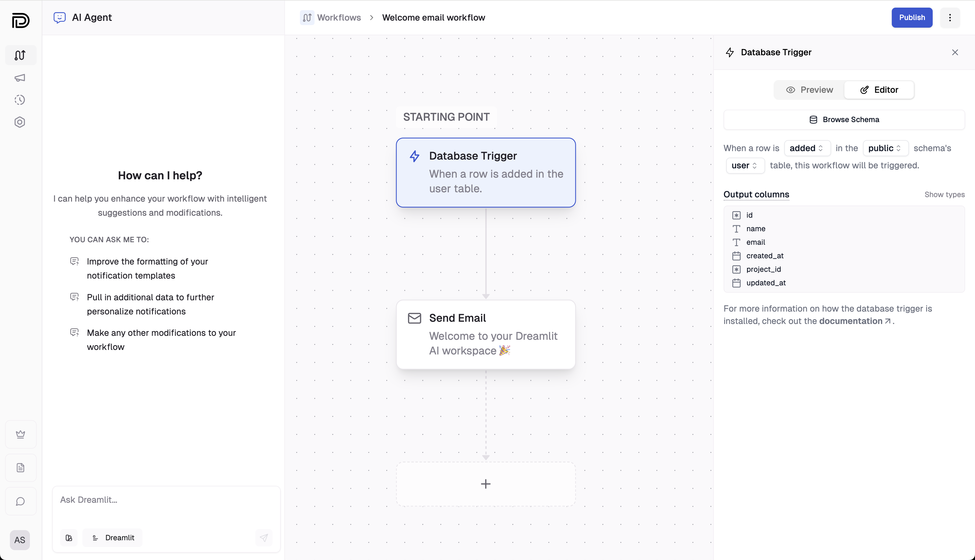The image size is (975, 560).
Task: Switch to the Editor tab
Action: (879, 90)
